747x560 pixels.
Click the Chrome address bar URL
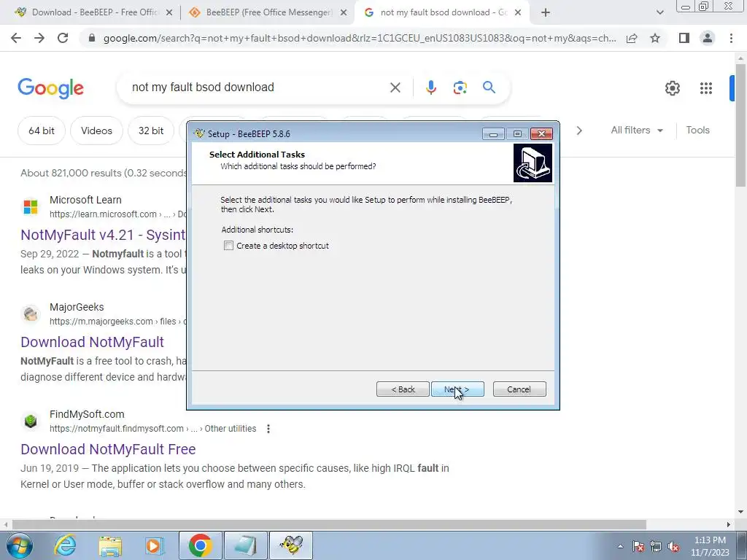(360, 38)
